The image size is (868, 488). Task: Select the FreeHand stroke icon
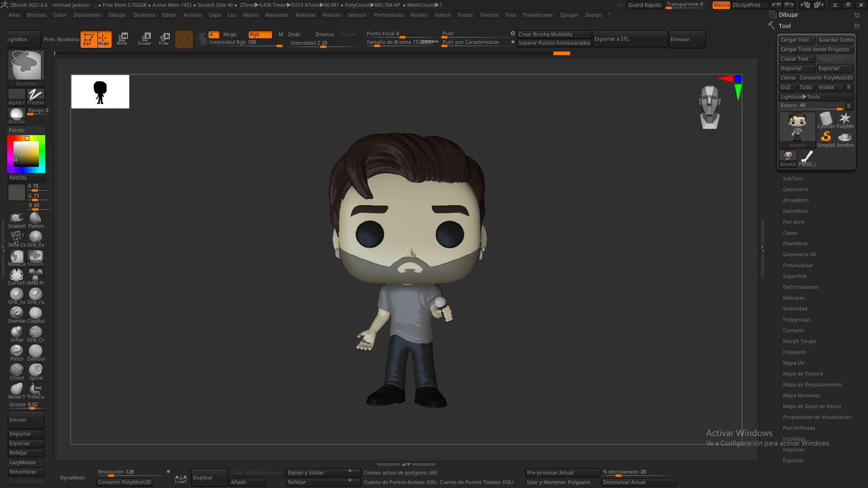pyautogui.click(x=35, y=95)
